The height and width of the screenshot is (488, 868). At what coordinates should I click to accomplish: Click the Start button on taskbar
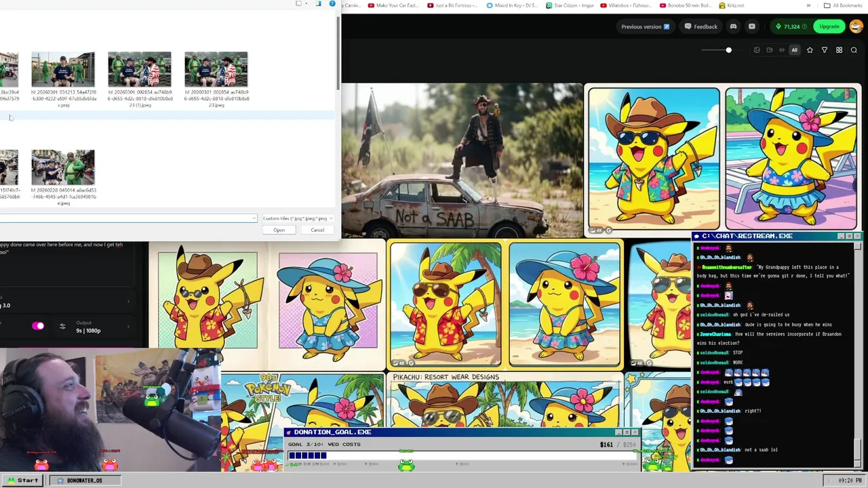click(x=22, y=481)
